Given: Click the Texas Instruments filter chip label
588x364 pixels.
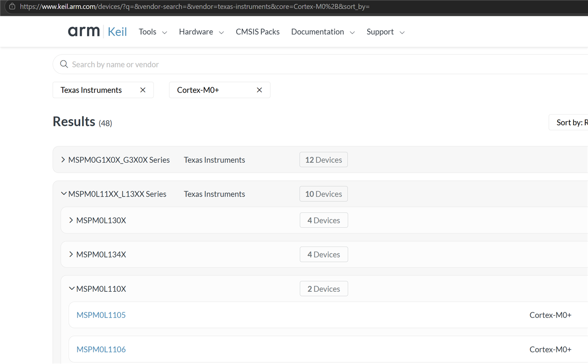Looking at the screenshot, I should point(91,90).
